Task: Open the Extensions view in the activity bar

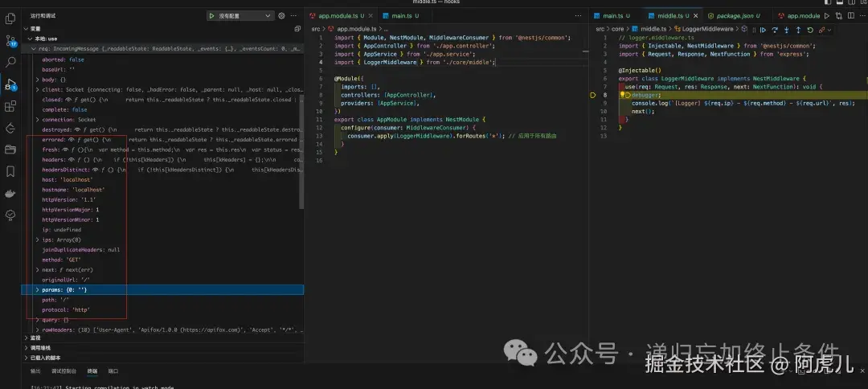Action: click(10, 106)
